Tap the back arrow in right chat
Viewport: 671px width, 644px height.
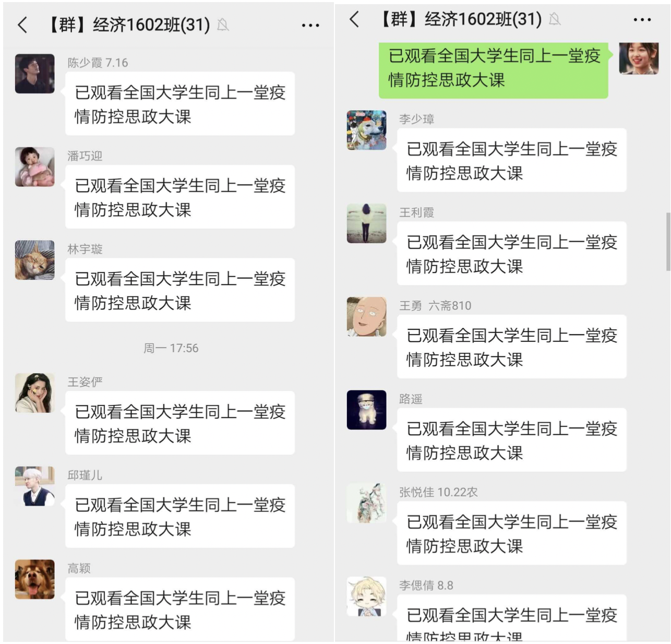[x=354, y=19]
